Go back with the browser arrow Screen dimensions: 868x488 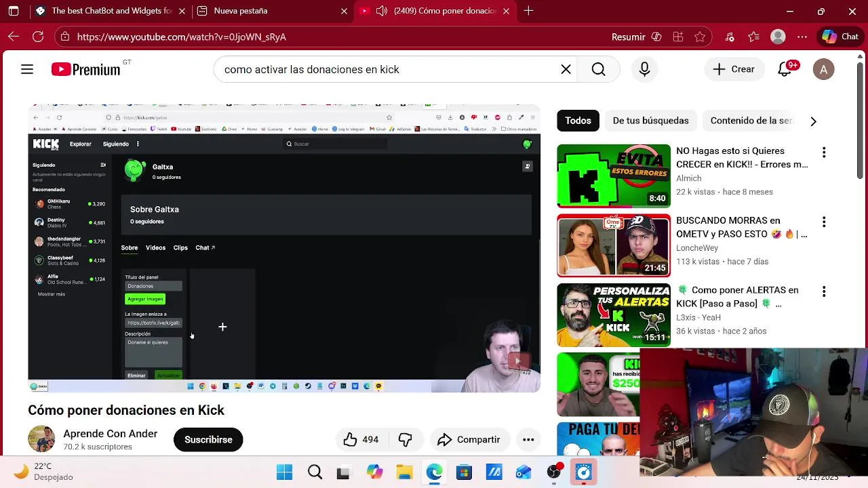[x=14, y=37]
